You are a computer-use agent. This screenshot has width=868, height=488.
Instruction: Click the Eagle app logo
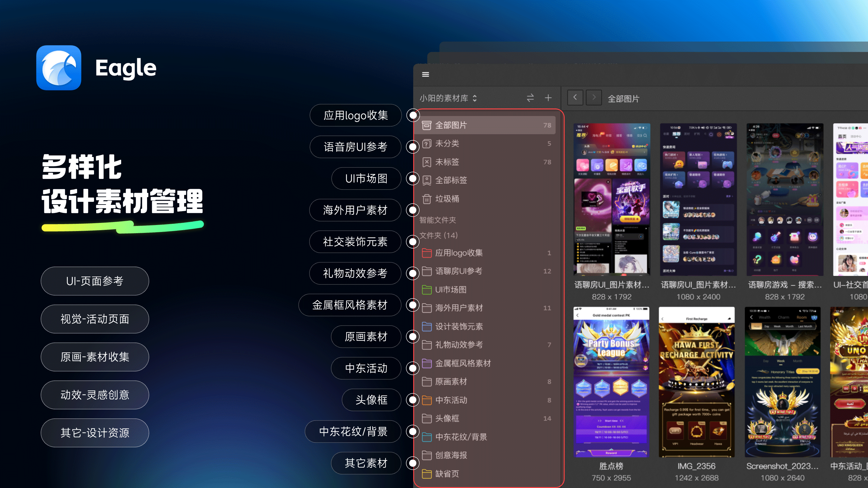59,68
